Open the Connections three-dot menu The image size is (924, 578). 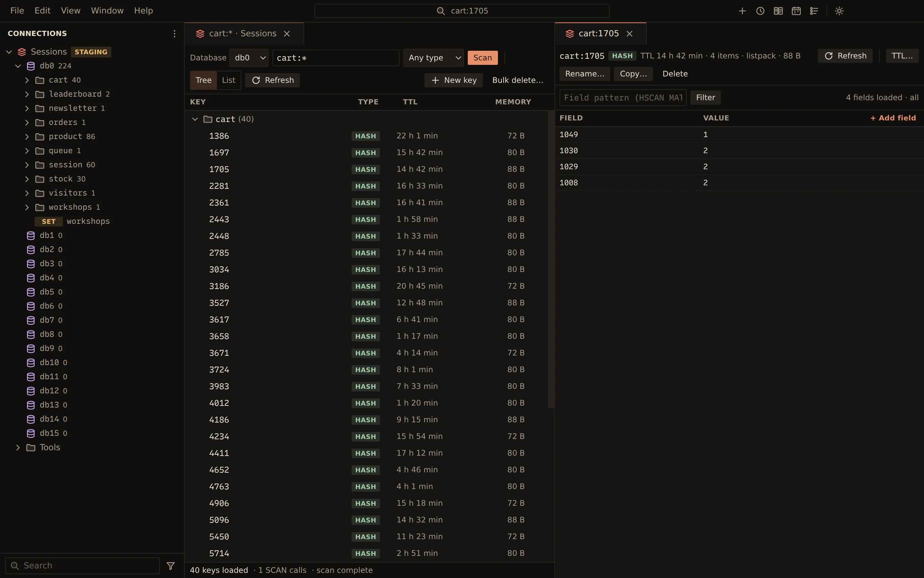click(174, 34)
